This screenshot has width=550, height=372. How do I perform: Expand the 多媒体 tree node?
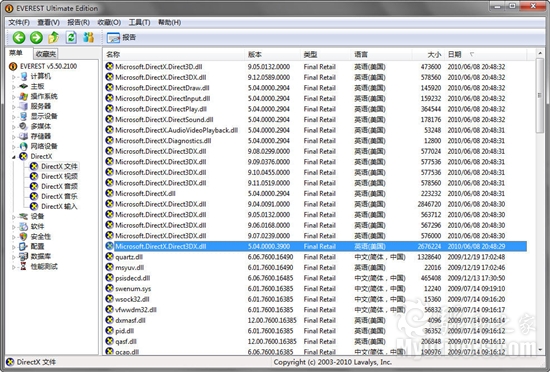pos(14,127)
